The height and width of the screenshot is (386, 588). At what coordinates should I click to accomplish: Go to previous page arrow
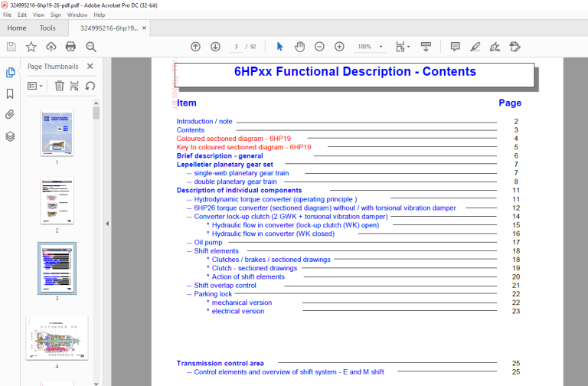(x=195, y=47)
